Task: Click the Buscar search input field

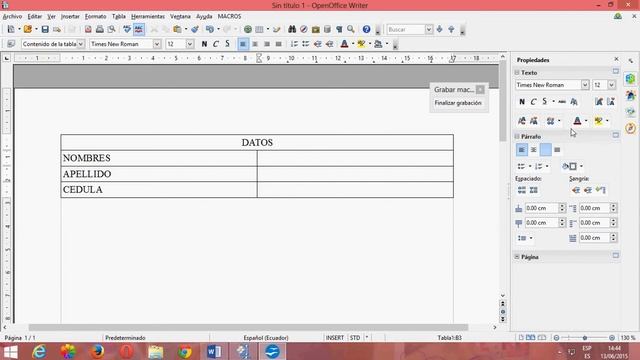Action: pos(406,29)
